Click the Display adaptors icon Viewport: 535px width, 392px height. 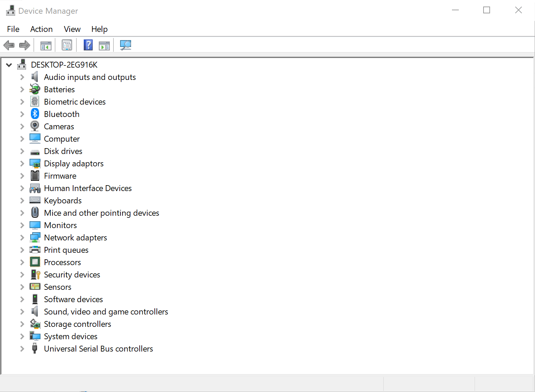coord(35,163)
